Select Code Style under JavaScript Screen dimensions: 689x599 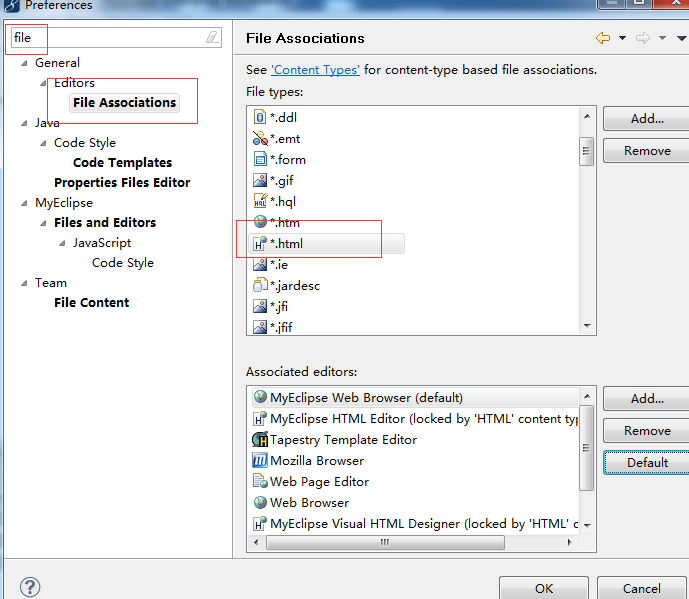coord(123,263)
